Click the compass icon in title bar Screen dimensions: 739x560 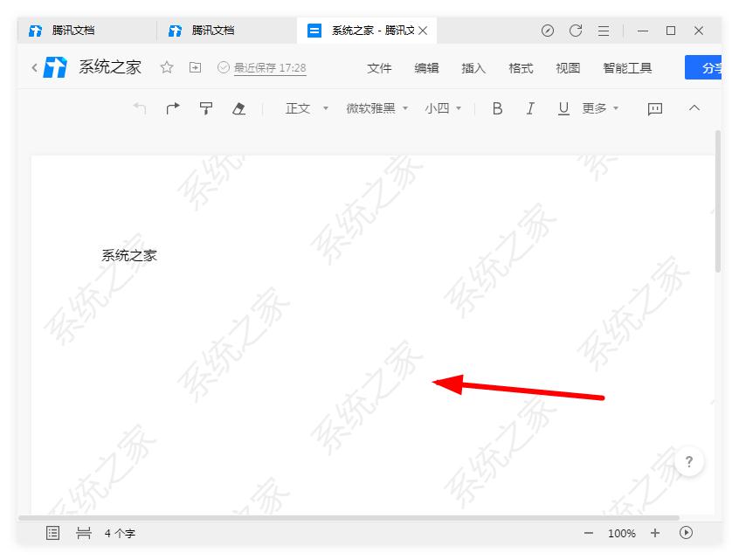pyautogui.click(x=548, y=31)
